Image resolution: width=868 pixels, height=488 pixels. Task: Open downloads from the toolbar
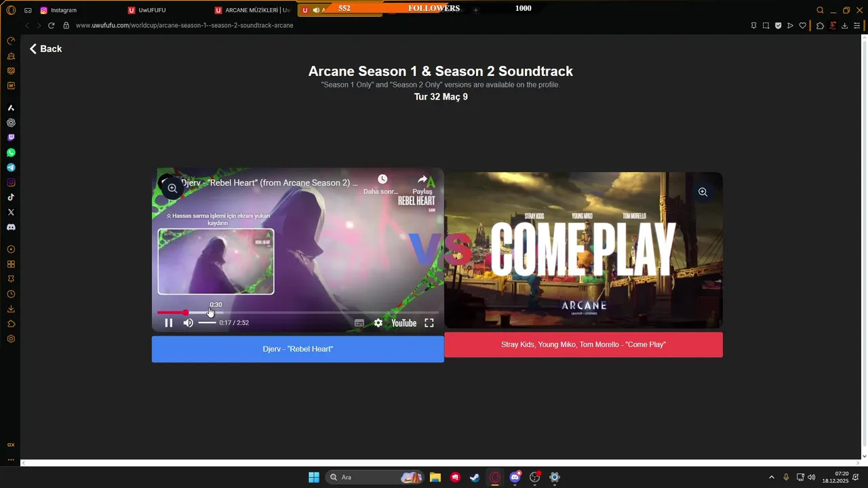click(x=844, y=26)
